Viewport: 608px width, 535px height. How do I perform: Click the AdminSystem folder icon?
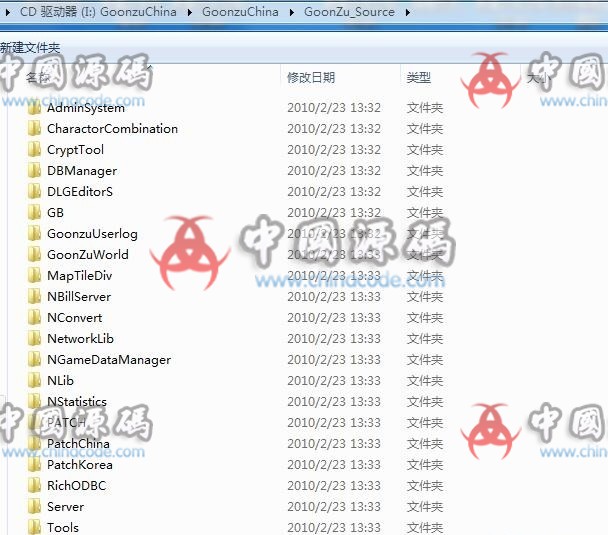[34, 108]
